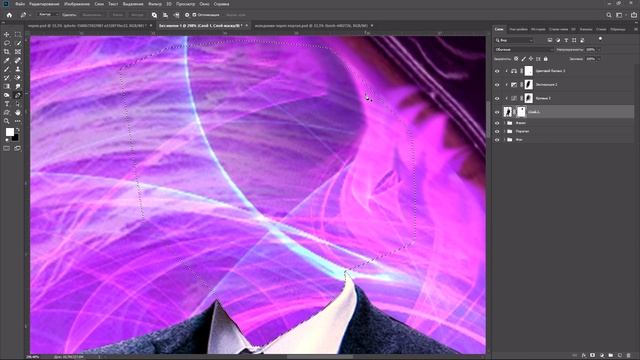
Task: Select the Path Selection arrow tool
Action: click(18, 104)
